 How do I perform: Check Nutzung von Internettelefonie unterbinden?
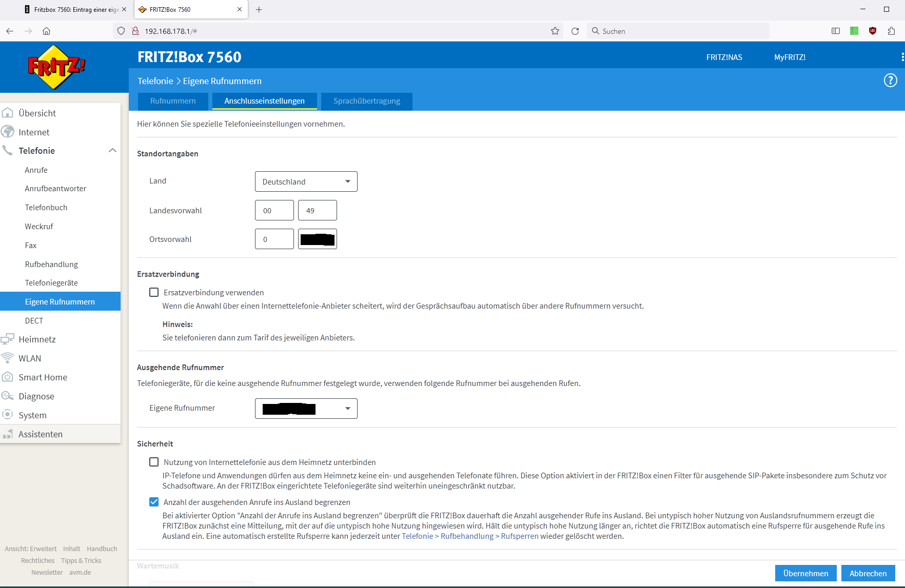click(154, 462)
